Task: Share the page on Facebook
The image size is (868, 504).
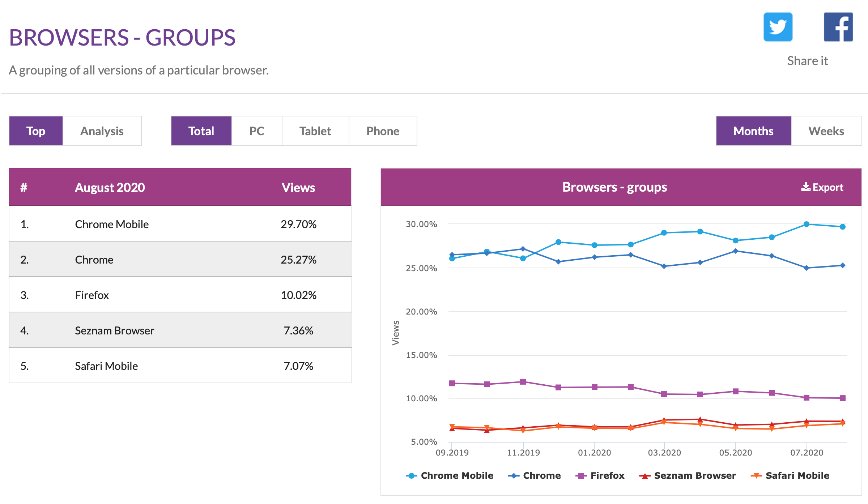Action: tap(838, 27)
